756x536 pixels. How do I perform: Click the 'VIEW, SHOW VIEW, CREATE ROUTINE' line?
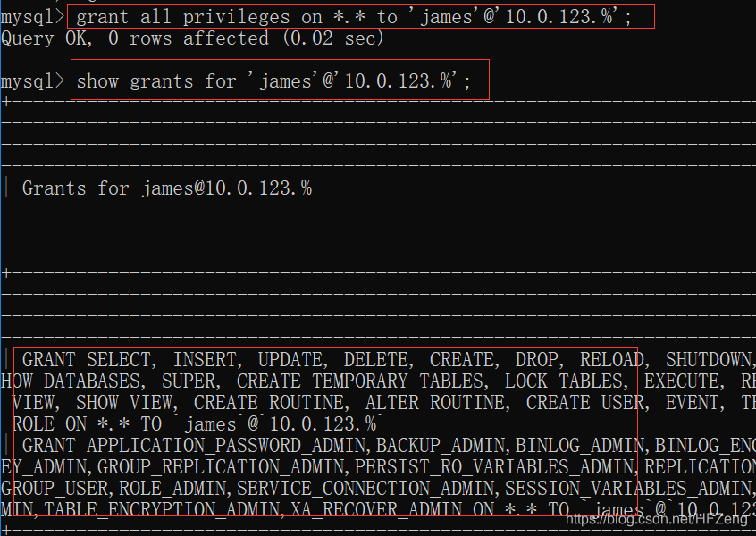(x=383, y=403)
